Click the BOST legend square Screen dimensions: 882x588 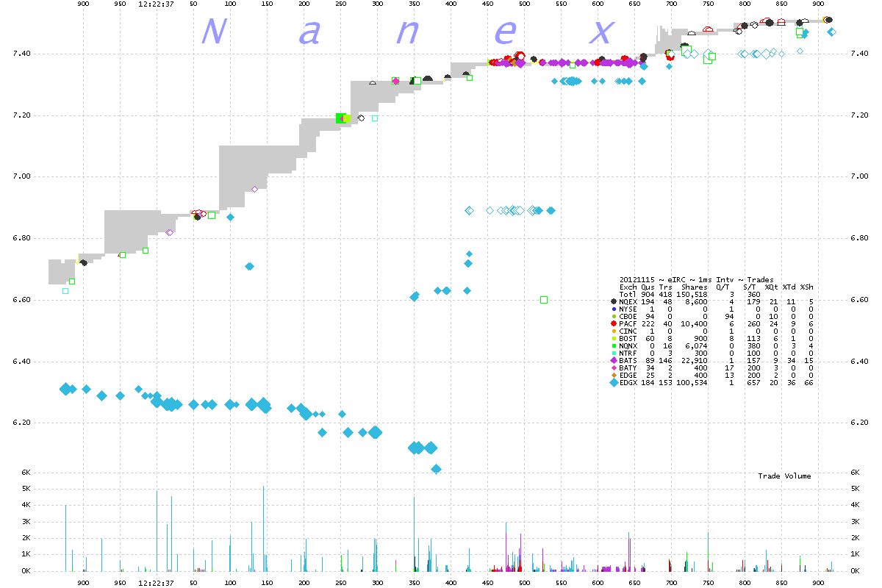(x=614, y=339)
